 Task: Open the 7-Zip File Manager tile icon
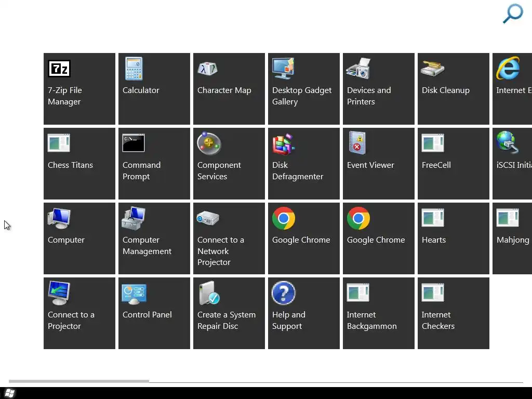pyautogui.click(x=59, y=69)
